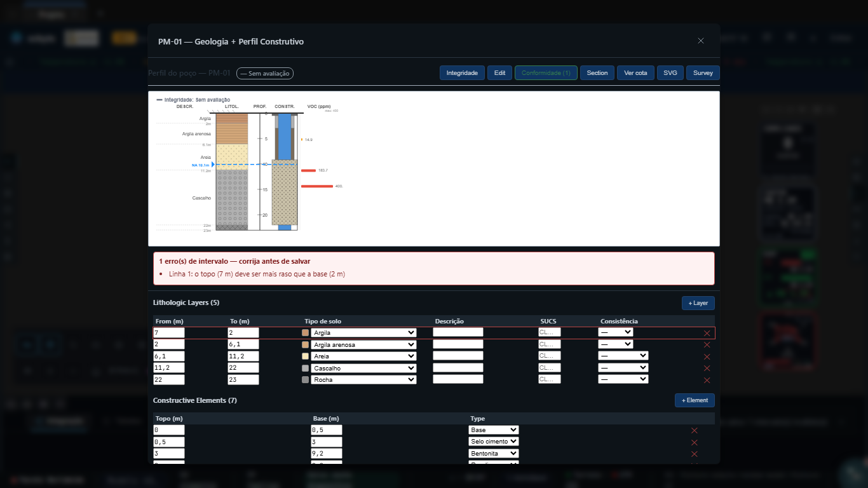Screen dimensions: 868x488
Task: Delete the Argila lithologic layer row
Action: (707, 333)
